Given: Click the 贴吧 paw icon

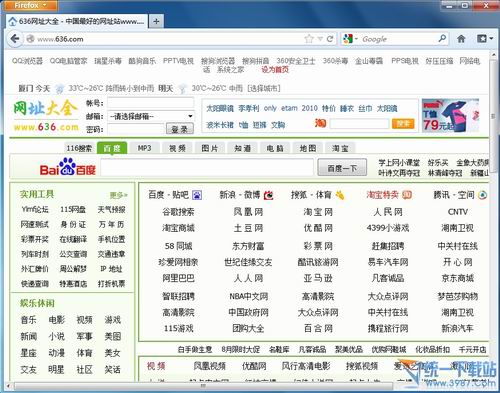Looking at the screenshot, I should [197, 195].
